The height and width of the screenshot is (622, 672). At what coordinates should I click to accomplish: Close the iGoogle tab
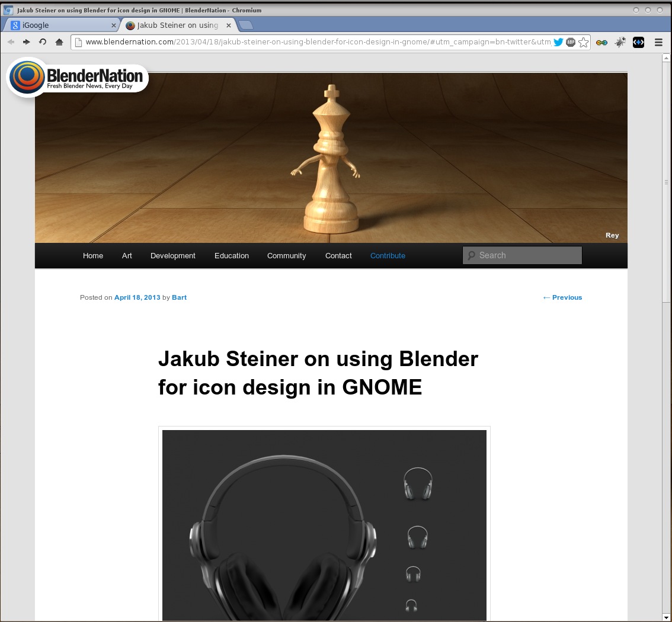tap(114, 25)
